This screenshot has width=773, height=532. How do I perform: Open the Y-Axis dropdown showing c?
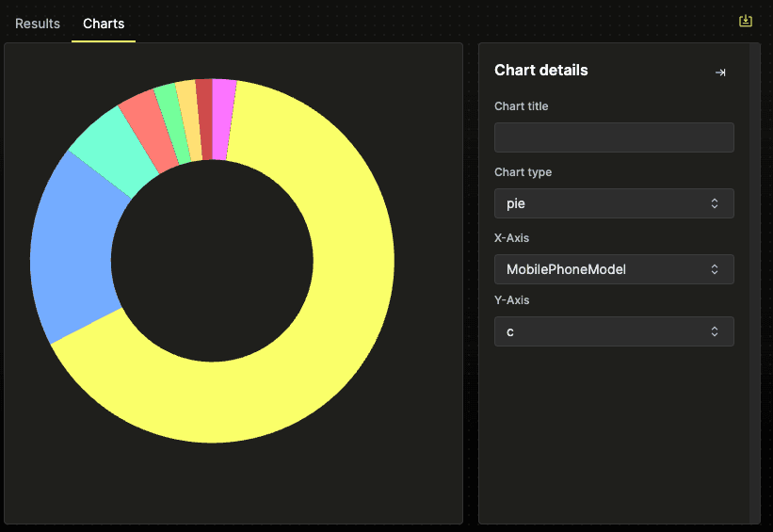tap(613, 331)
